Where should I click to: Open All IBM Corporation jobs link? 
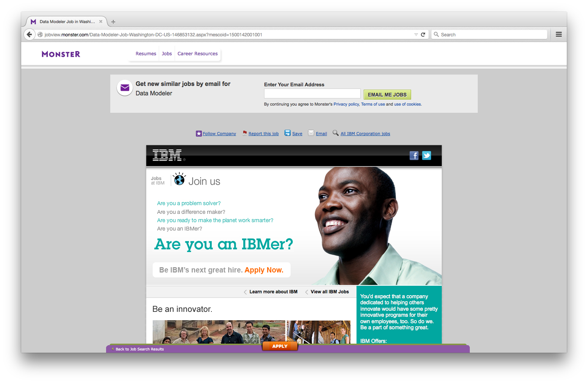point(365,134)
